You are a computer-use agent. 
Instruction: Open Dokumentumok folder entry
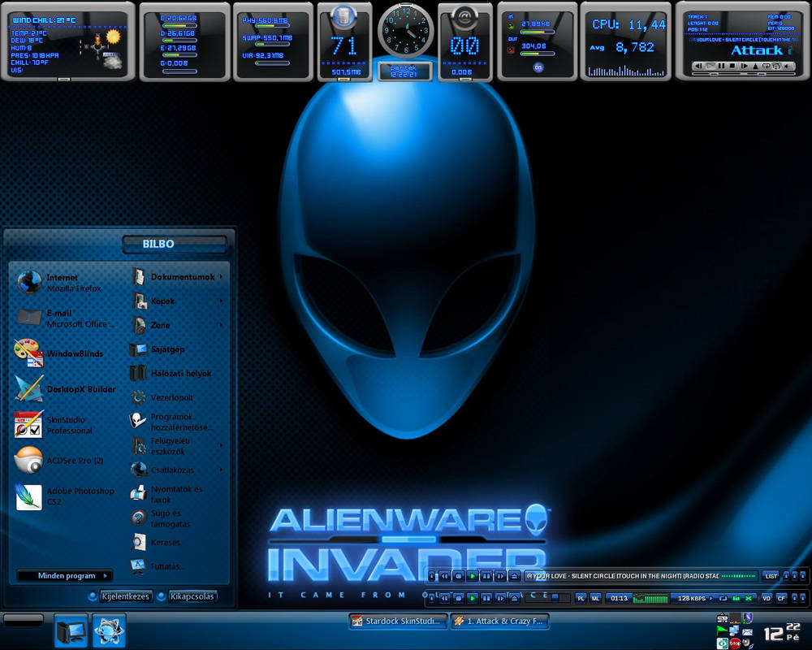pos(177,277)
